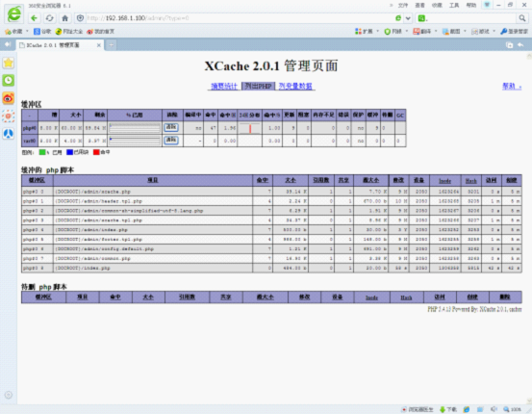Clear the var#0 cache button
Viewport: 532px width, 414px height.
tap(171, 140)
